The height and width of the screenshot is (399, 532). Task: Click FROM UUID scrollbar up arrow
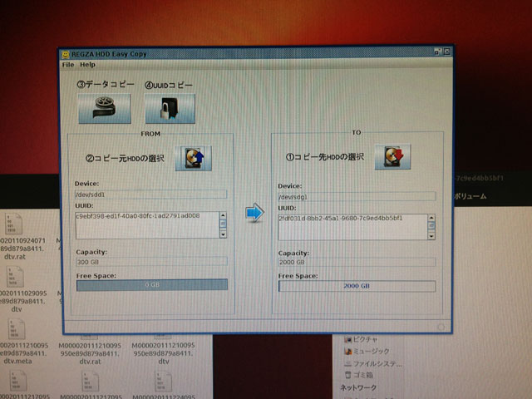point(223,215)
